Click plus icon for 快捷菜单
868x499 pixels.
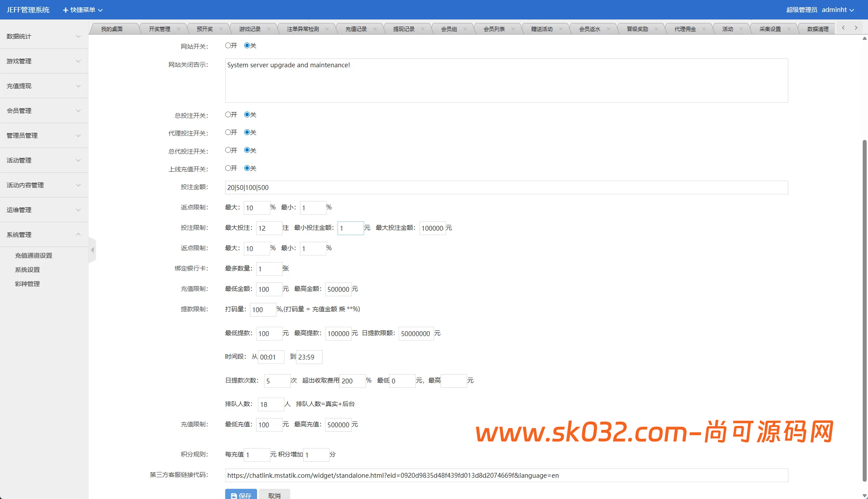tap(65, 10)
